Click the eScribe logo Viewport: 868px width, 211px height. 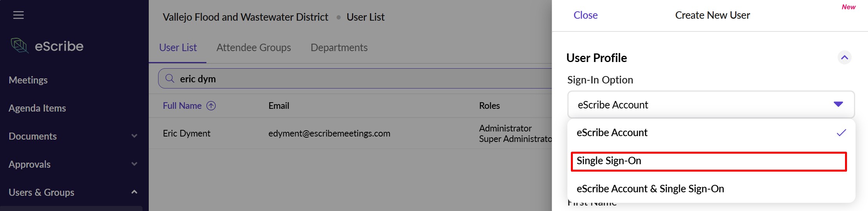point(47,46)
